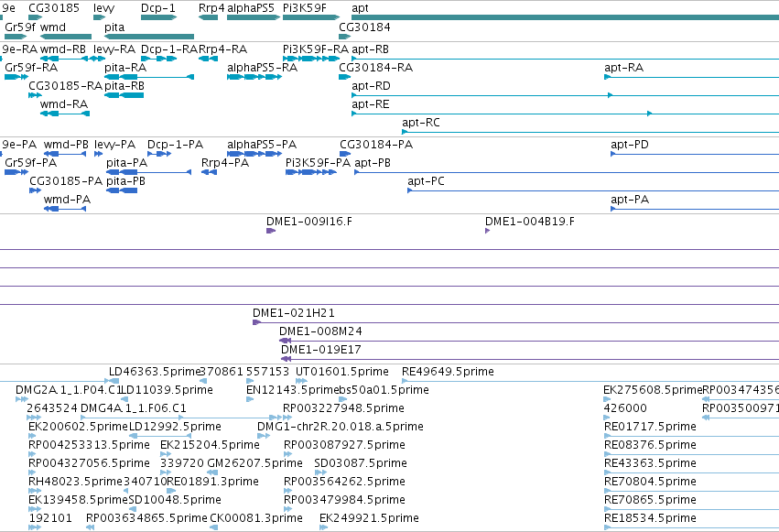This screenshot has height=532, width=779.
Task: Select the apt-PC protein label
Action: pyautogui.click(x=426, y=181)
